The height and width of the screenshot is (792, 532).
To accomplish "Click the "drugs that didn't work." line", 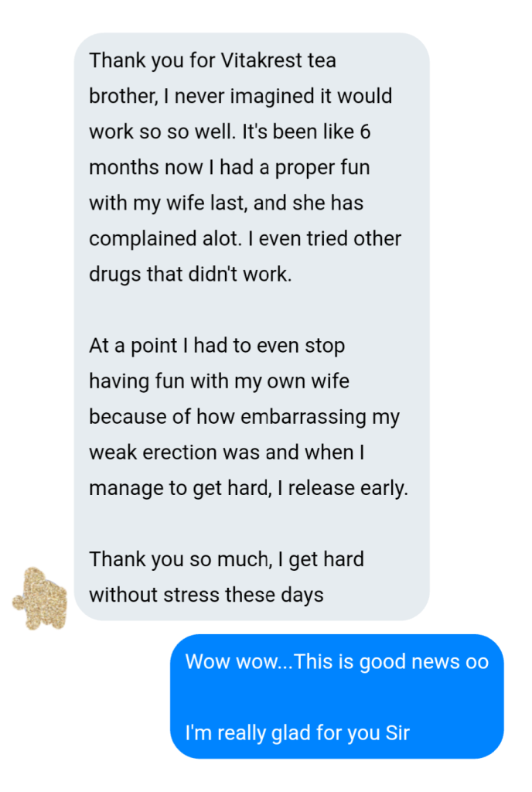I will point(190,275).
